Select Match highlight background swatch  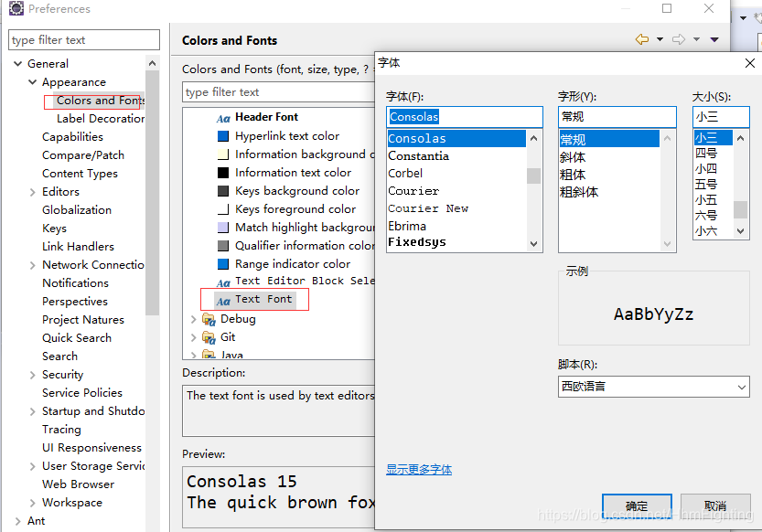[x=223, y=228]
